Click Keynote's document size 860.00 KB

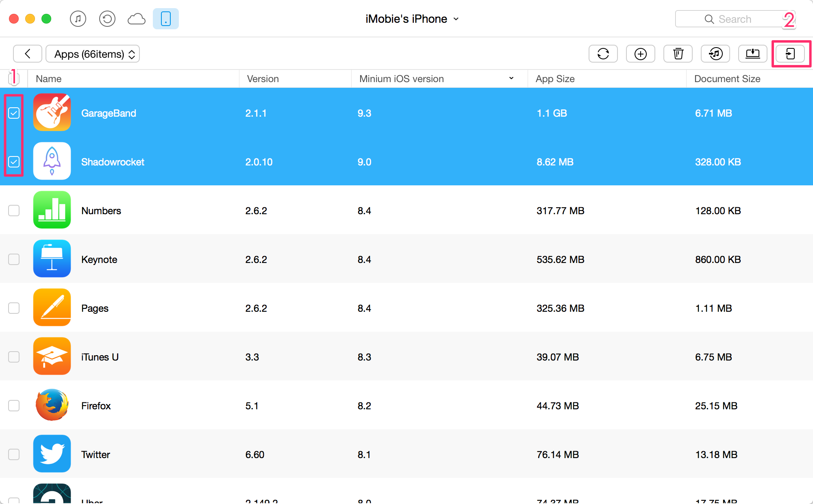click(718, 259)
